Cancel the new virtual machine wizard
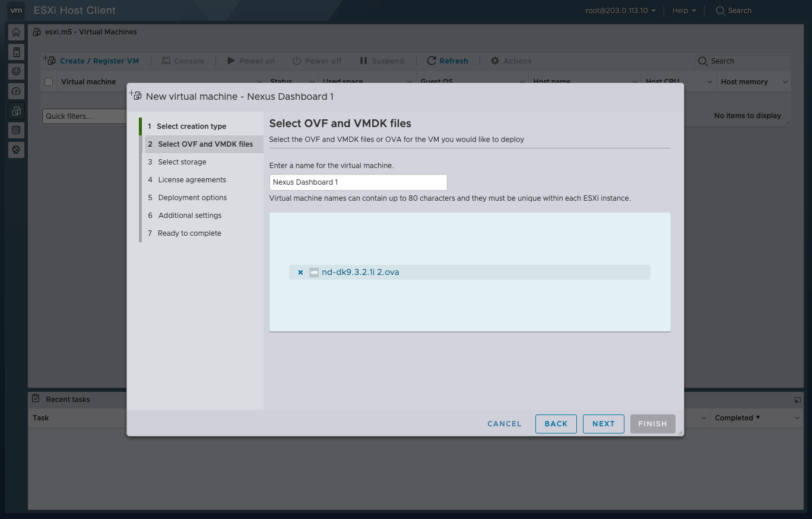Image resolution: width=812 pixels, height=519 pixels. click(x=505, y=423)
